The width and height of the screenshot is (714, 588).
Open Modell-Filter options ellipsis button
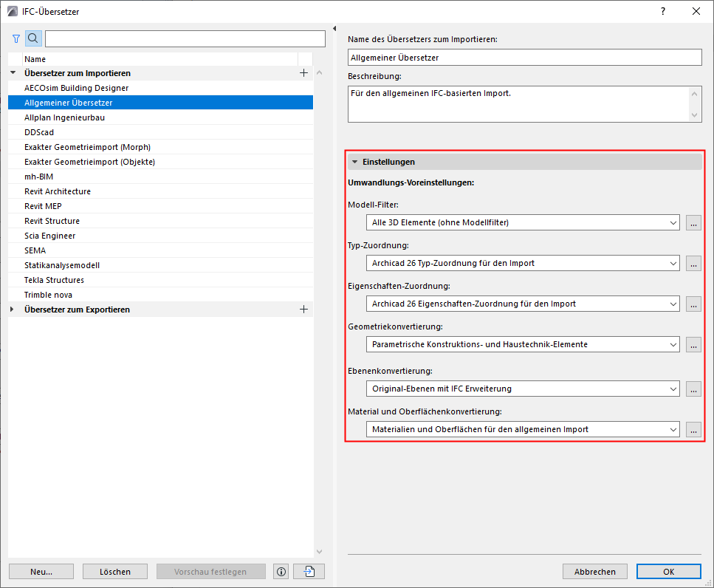(x=693, y=223)
